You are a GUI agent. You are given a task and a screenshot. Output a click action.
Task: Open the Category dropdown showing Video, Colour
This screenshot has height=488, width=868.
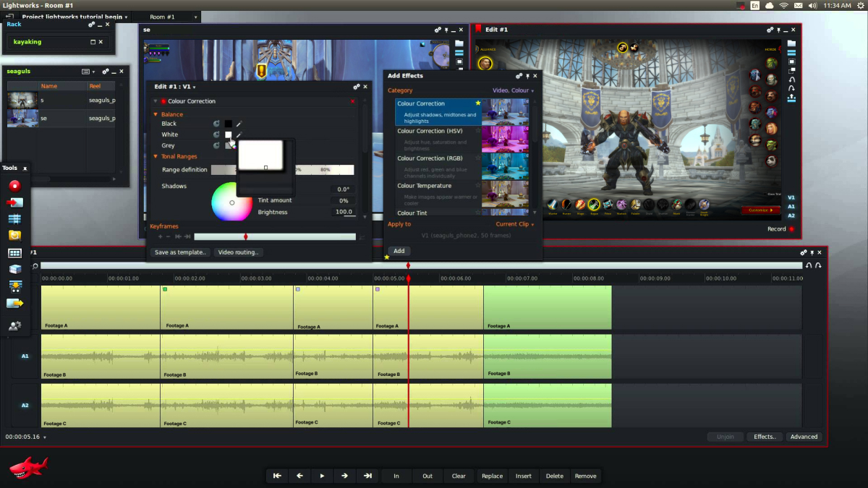tap(511, 90)
